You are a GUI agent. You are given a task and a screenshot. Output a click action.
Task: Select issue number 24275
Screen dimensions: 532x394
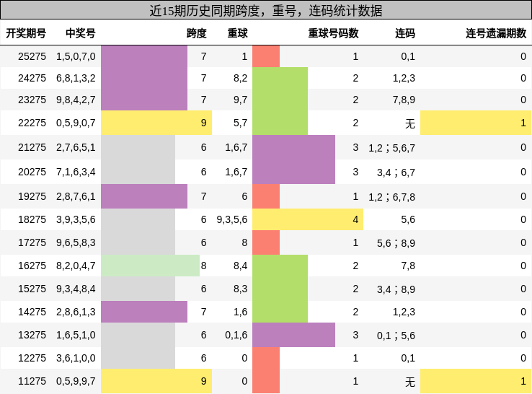tap(32, 78)
